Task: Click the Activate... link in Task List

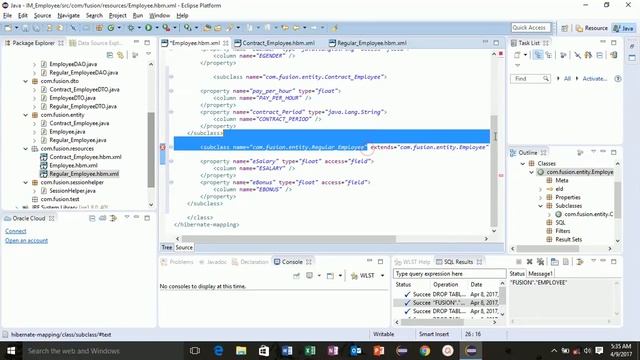Action: (x=594, y=78)
